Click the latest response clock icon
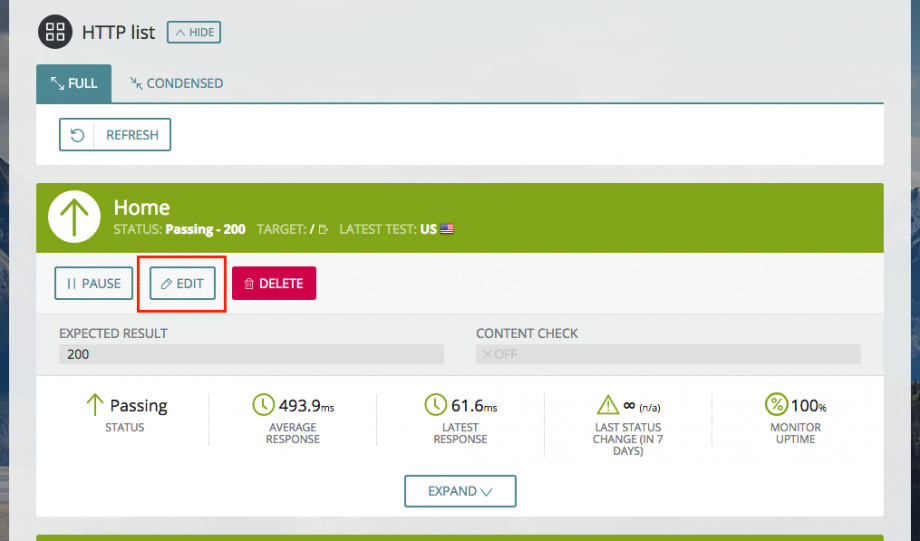920x541 pixels. 435,404
